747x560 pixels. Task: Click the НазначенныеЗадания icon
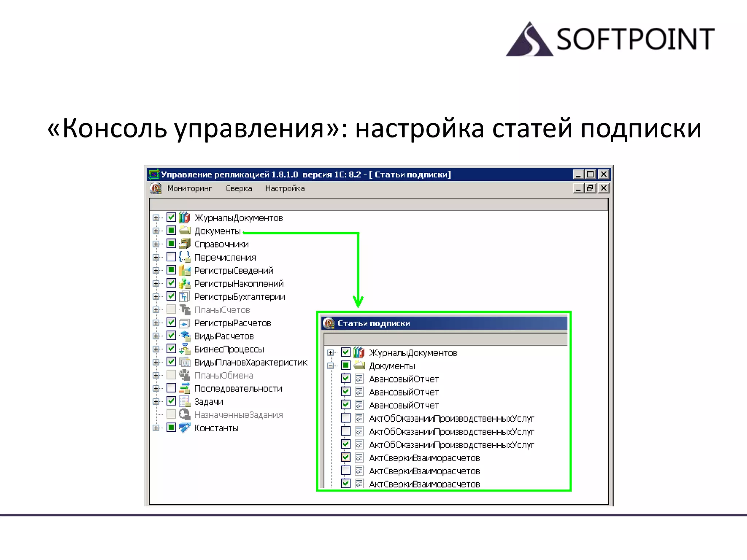(185, 415)
